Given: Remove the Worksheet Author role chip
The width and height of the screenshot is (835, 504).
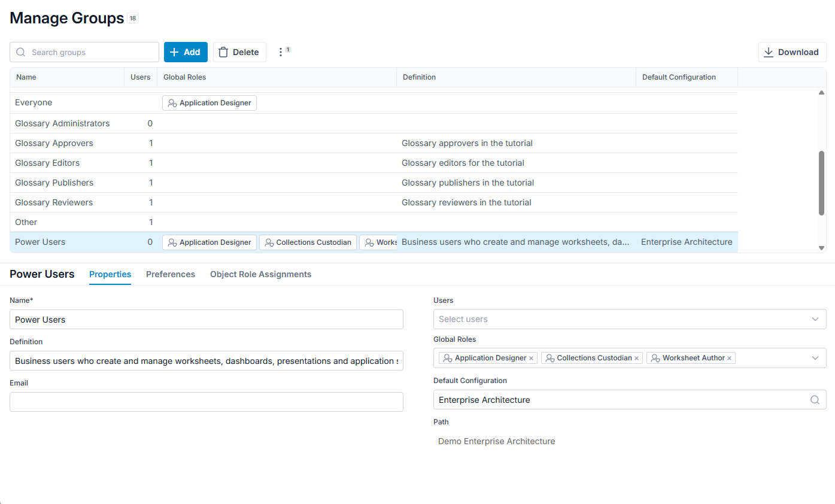Looking at the screenshot, I should coord(729,358).
